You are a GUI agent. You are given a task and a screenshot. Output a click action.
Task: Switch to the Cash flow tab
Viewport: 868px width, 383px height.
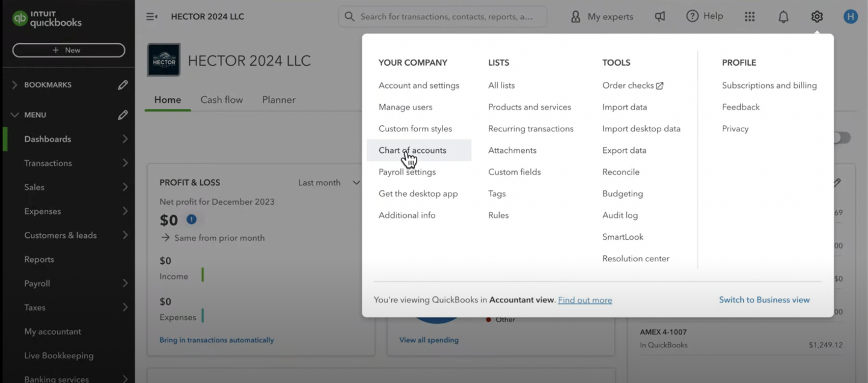222,100
